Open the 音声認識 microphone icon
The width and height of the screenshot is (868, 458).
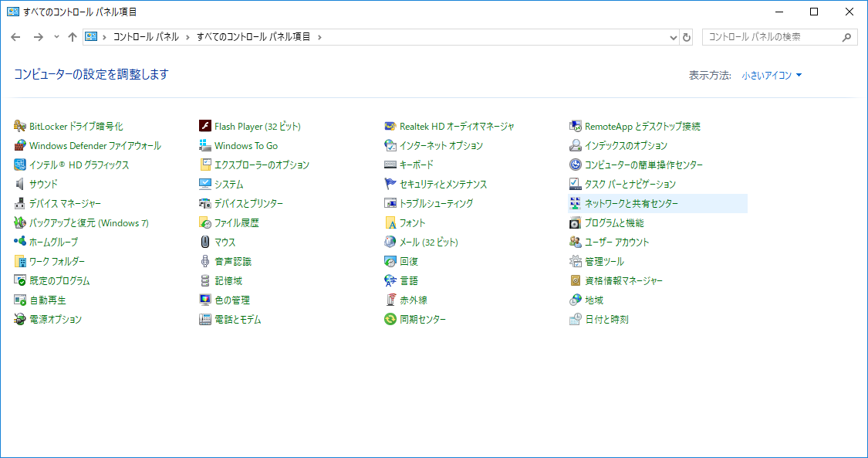205,261
